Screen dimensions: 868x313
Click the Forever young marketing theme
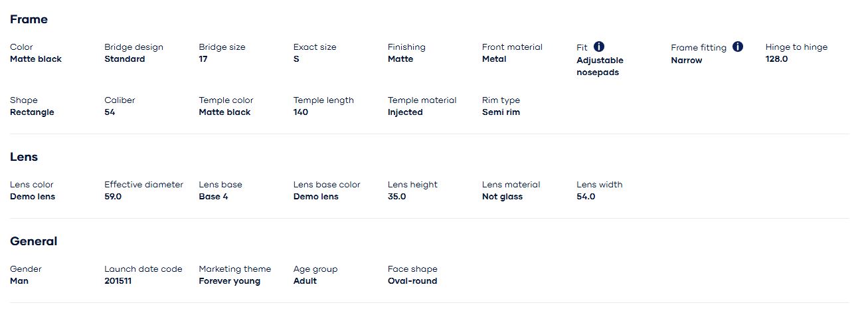pyautogui.click(x=229, y=281)
